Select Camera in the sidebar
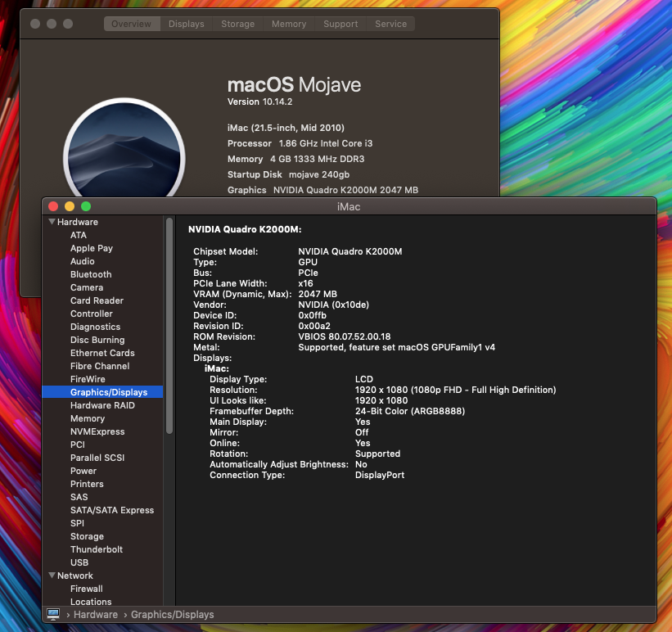Screen dimensions: 672x632 pyautogui.click(x=87, y=287)
